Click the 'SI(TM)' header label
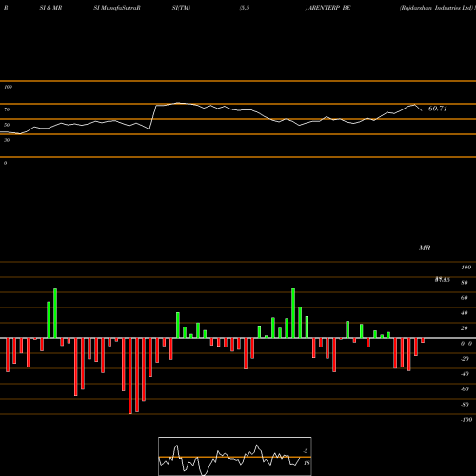 pyautogui.click(x=181, y=8)
